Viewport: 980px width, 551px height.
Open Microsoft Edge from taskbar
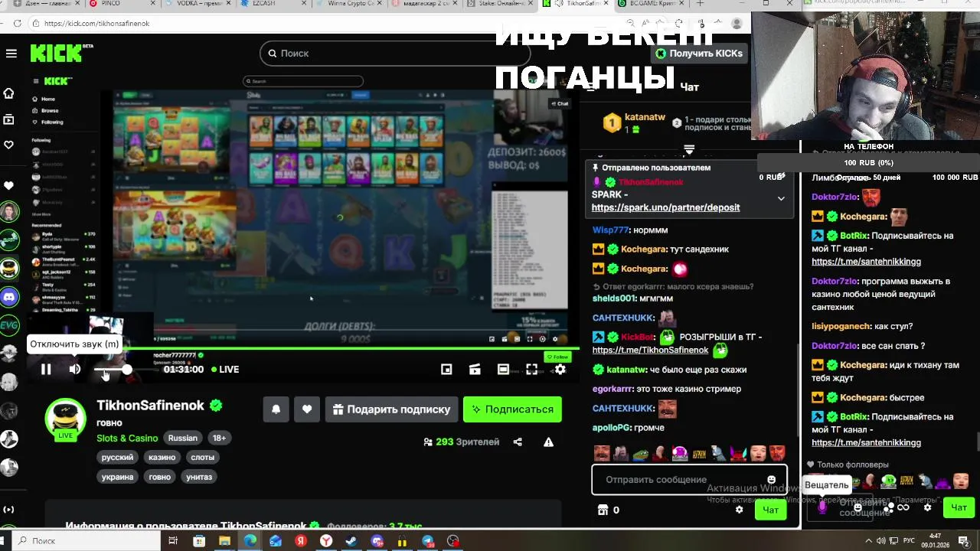(250, 541)
